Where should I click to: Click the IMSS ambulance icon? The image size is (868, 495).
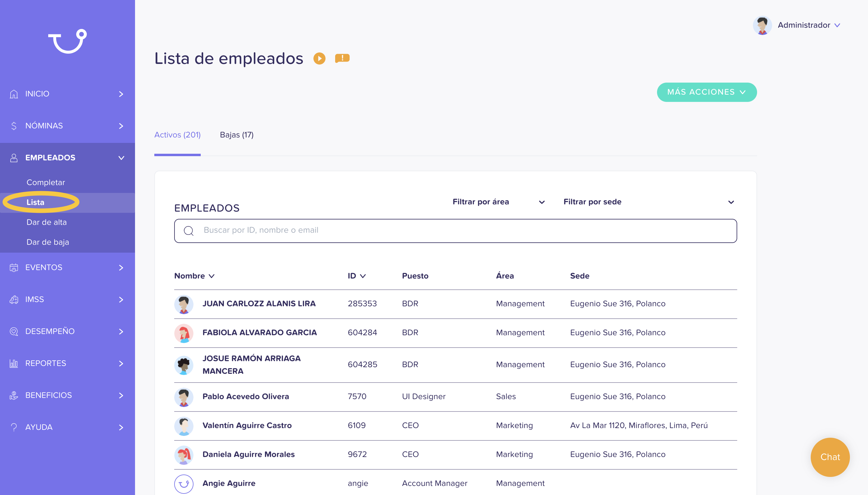point(14,300)
